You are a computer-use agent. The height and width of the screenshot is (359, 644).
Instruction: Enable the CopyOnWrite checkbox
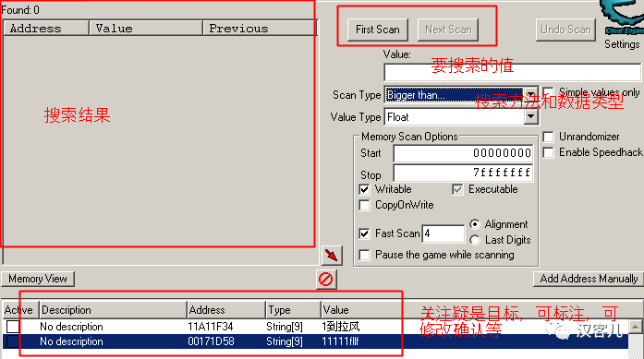[364, 205]
